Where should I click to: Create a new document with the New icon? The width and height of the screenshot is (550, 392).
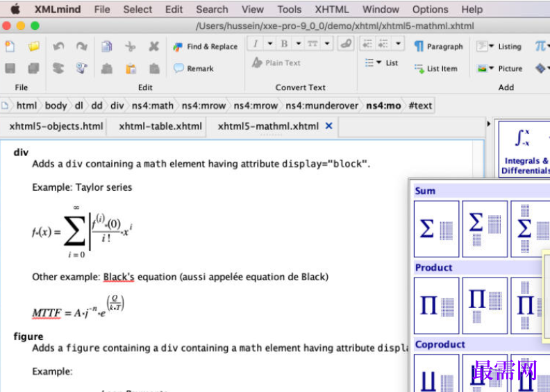pyautogui.click(x=10, y=46)
